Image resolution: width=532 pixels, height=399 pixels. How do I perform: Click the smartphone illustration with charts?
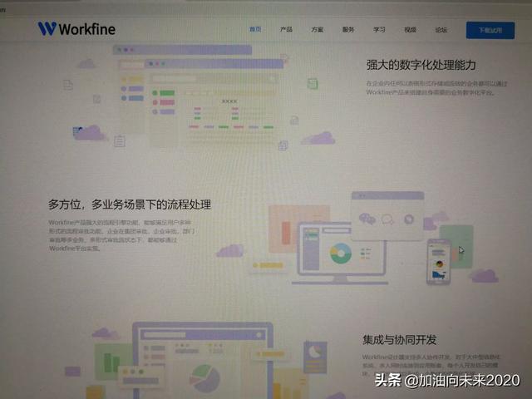point(439,261)
